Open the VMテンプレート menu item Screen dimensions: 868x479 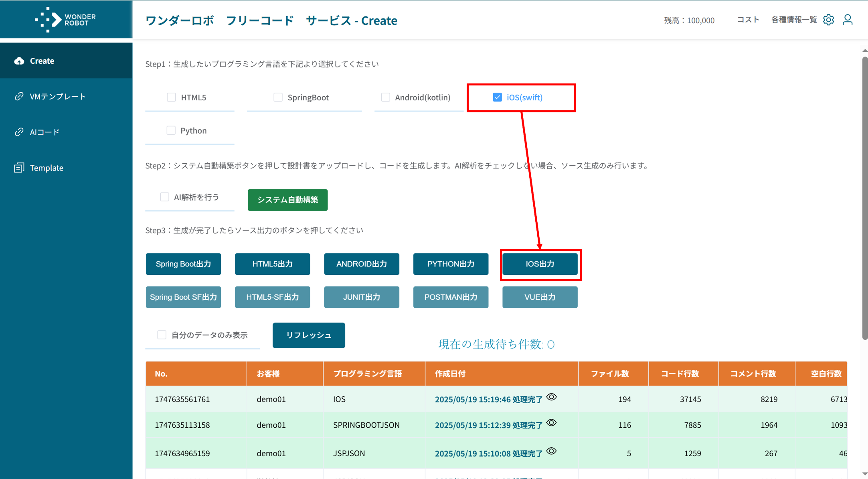(66, 96)
